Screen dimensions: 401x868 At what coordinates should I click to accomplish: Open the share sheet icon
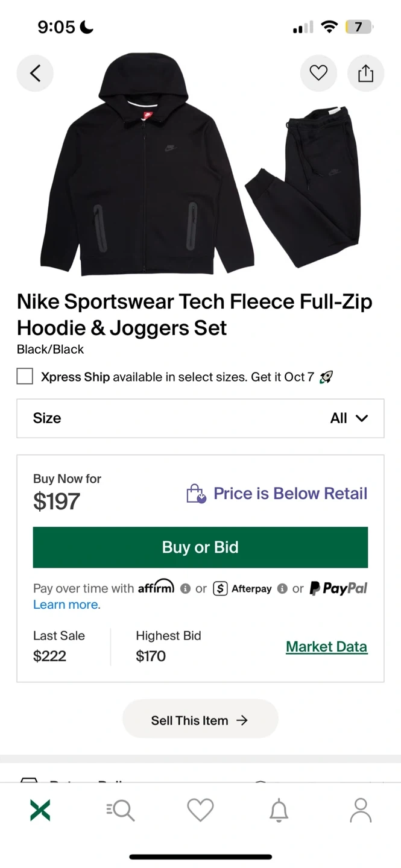click(365, 74)
